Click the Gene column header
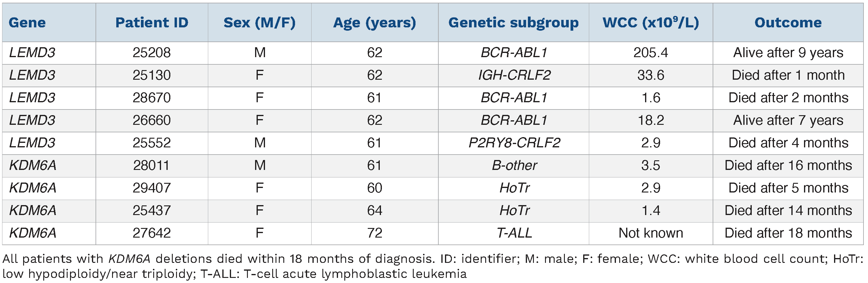 pyautogui.click(x=27, y=23)
